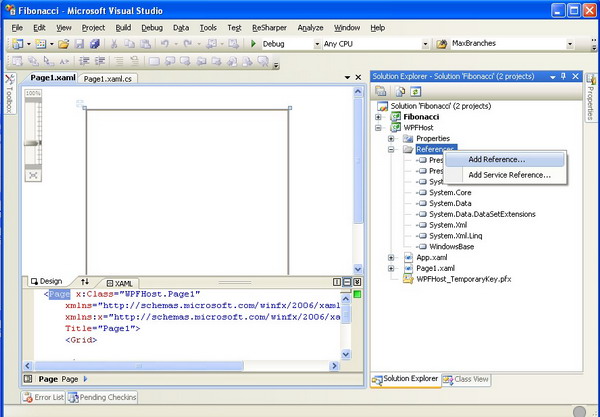
Task: Select WPFHost_TemporaryKey.pfx file
Action: tap(463, 279)
